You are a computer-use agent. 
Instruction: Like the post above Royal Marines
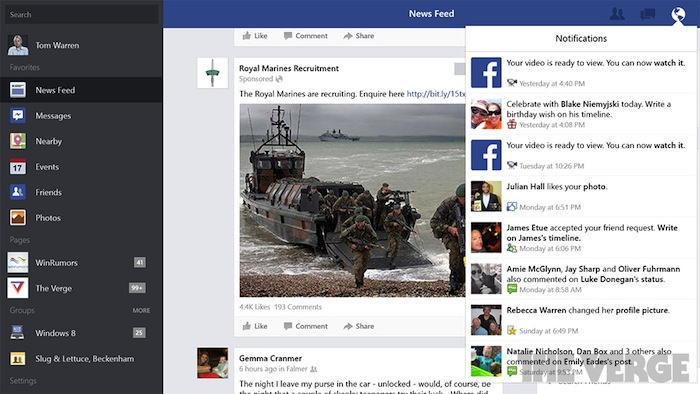tap(255, 36)
